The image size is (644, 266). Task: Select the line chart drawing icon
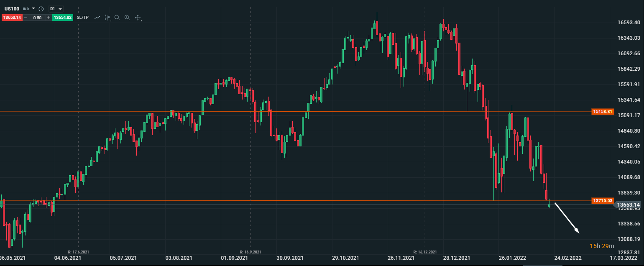click(x=97, y=18)
